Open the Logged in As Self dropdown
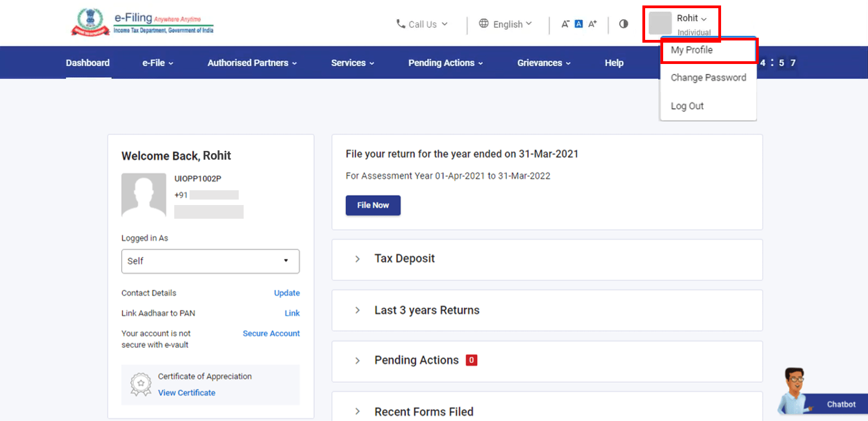Viewport: 868px width, 421px height. click(210, 261)
